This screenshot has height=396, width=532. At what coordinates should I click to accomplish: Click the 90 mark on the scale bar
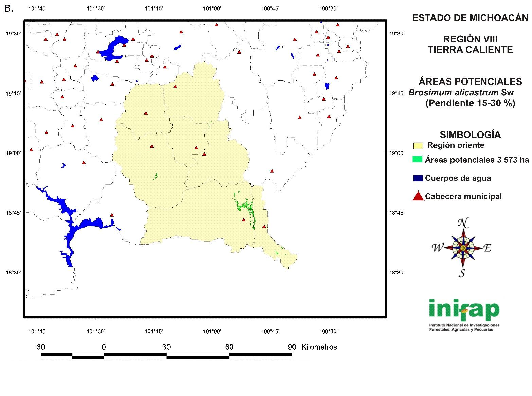coord(292,347)
